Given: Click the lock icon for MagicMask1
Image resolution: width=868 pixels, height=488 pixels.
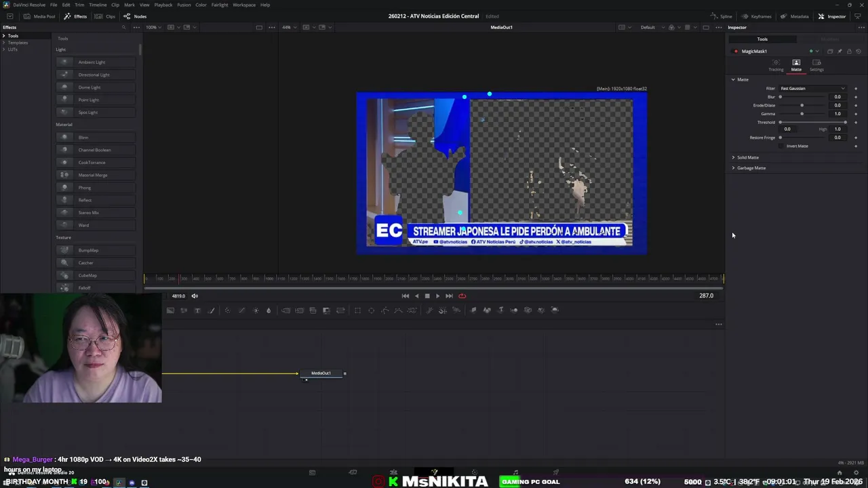Looking at the screenshot, I should 849,52.
